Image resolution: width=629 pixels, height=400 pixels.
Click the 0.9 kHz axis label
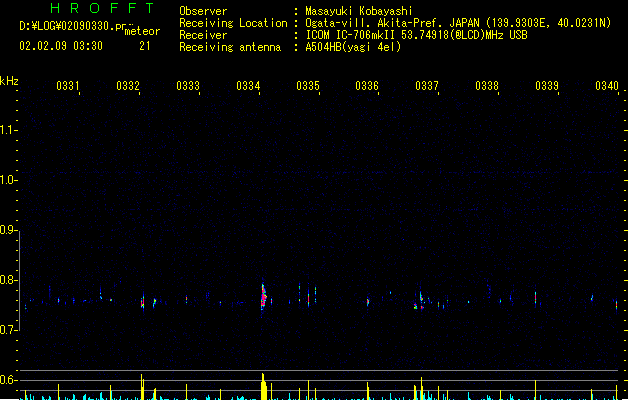7,229
